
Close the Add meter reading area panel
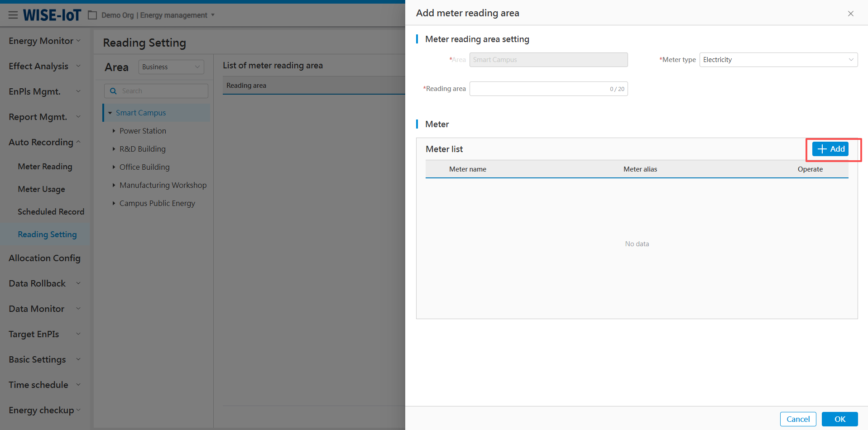click(x=850, y=14)
